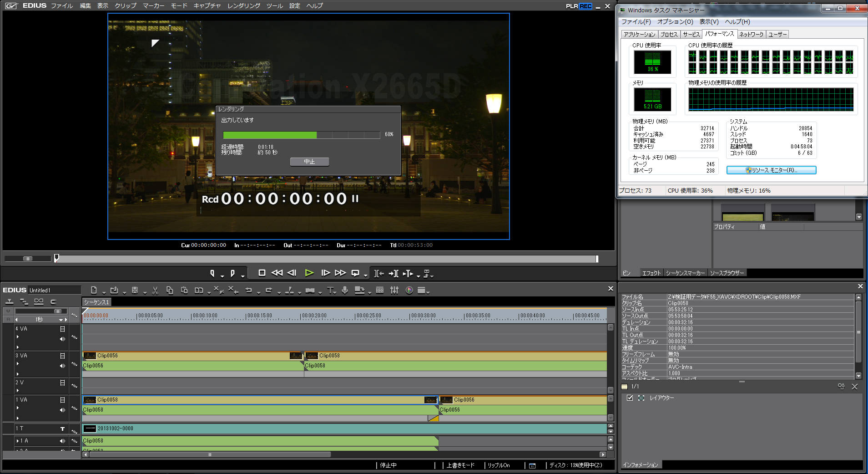
Task: Click the Create Title T icon
Action: click(x=330, y=290)
